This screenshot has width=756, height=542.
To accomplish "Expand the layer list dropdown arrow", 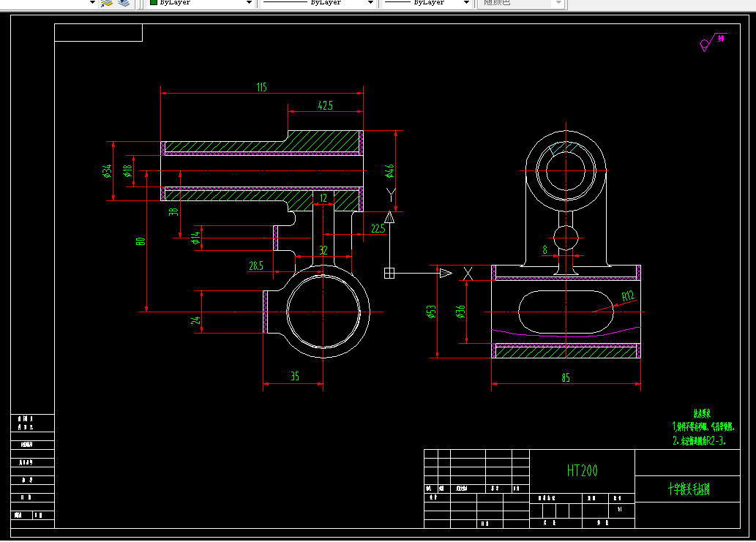I will coord(92,2).
